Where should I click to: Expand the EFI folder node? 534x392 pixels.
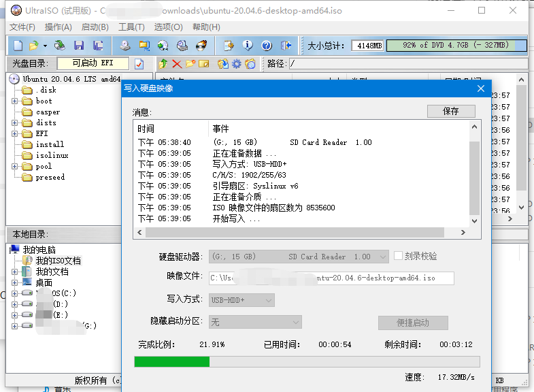[x=14, y=134]
